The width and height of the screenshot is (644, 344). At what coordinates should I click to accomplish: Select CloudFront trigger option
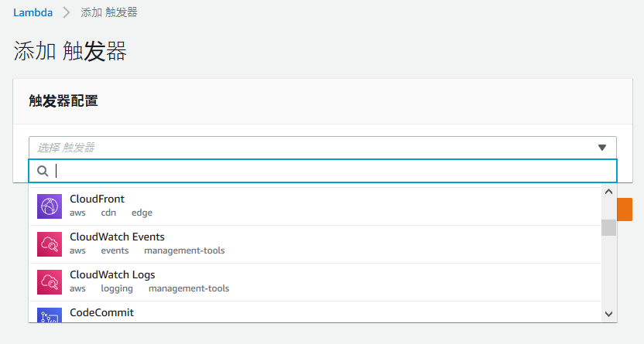pos(315,206)
